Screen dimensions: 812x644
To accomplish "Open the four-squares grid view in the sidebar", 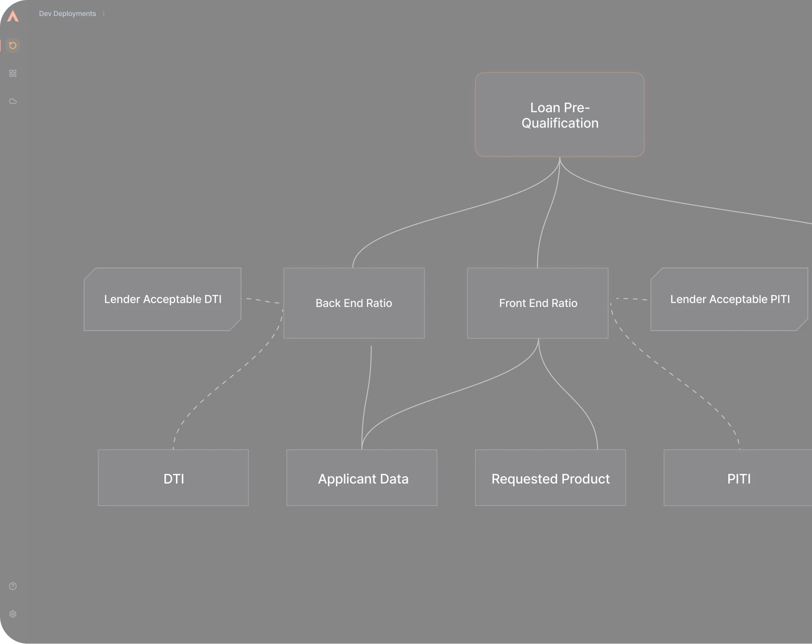I will [x=13, y=73].
